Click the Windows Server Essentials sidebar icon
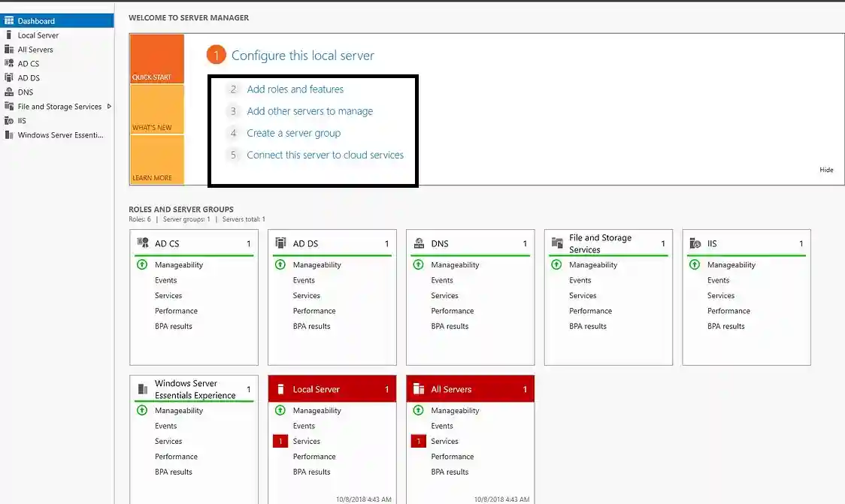 point(9,134)
